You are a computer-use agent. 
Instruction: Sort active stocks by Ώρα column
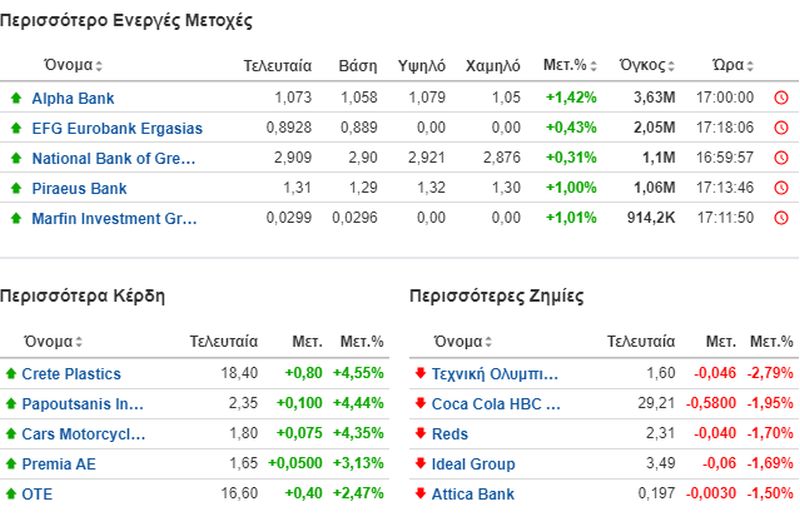point(733,65)
